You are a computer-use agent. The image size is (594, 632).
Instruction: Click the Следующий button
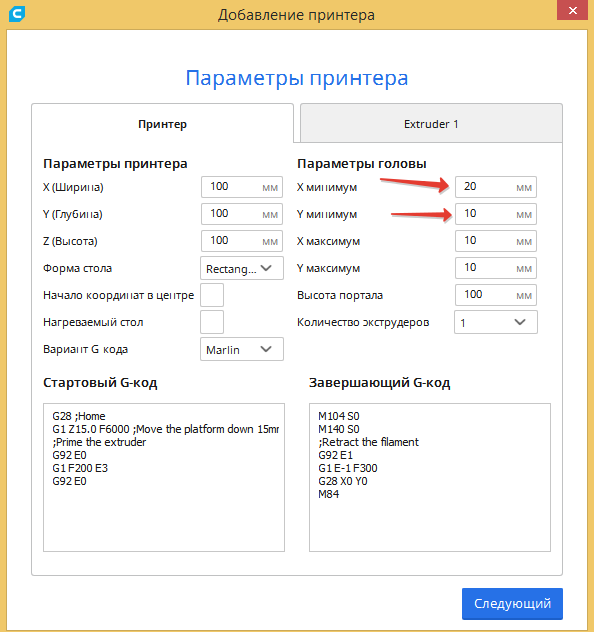pos(512,603)
